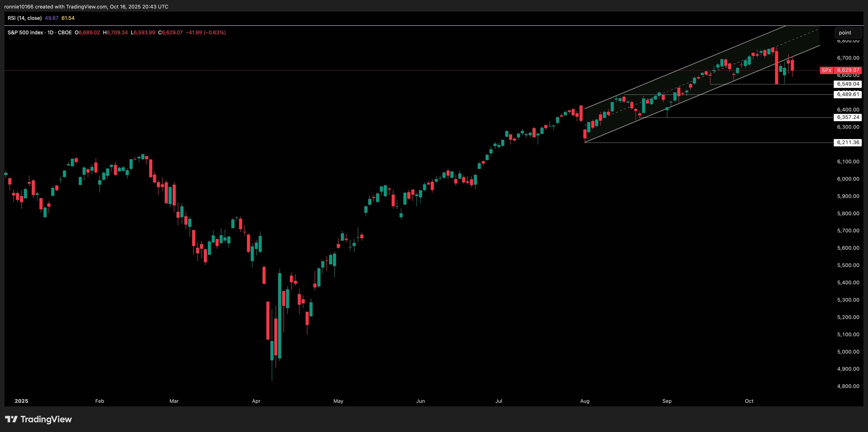Screen dimensions: 868x432
Task: Select the 6,357.24 horizontal level label
Action: [848, 117]
